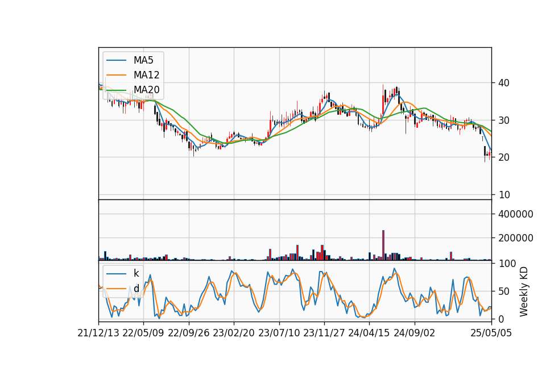This screenshot has width=546, height=392.
Task: Click the 22/09/26 date tick label
Action: pos(189,333)
